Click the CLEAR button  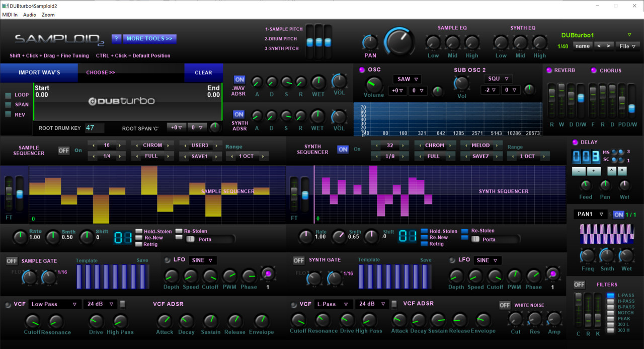(x=203, y=73)
